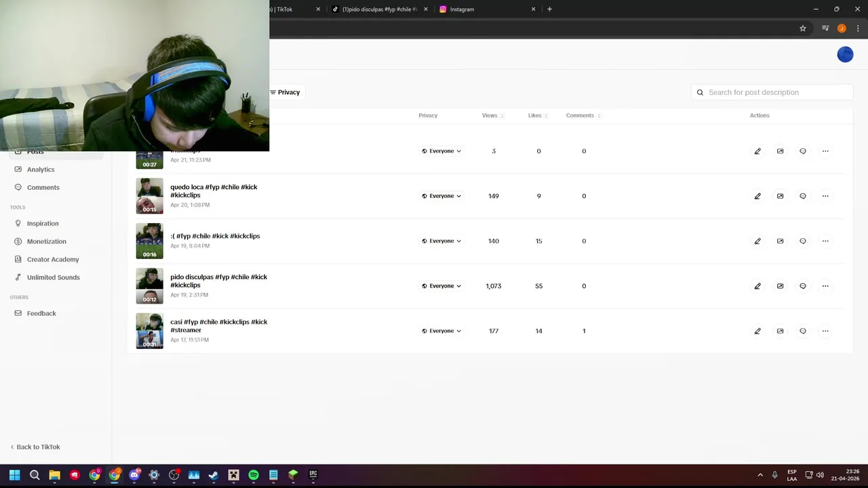Open Discord from the taskbar

pos(134,475)
